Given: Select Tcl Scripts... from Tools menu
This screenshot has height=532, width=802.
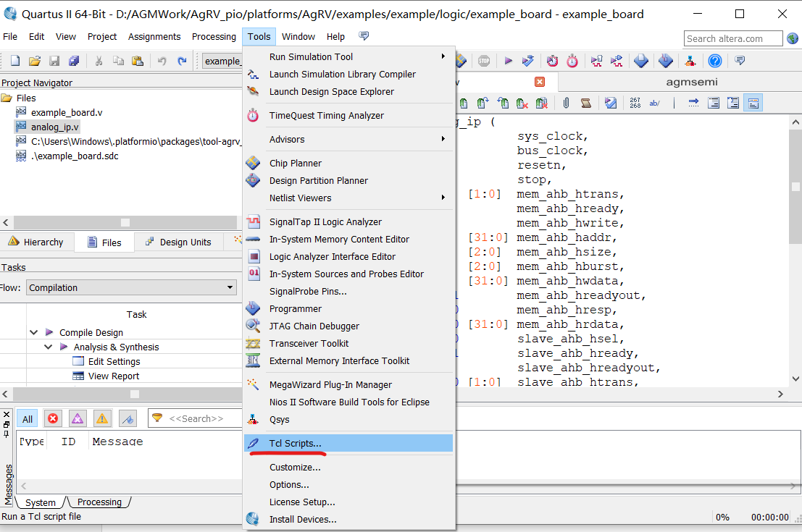Looking at the screenshot, I should (x=348, y=443).
